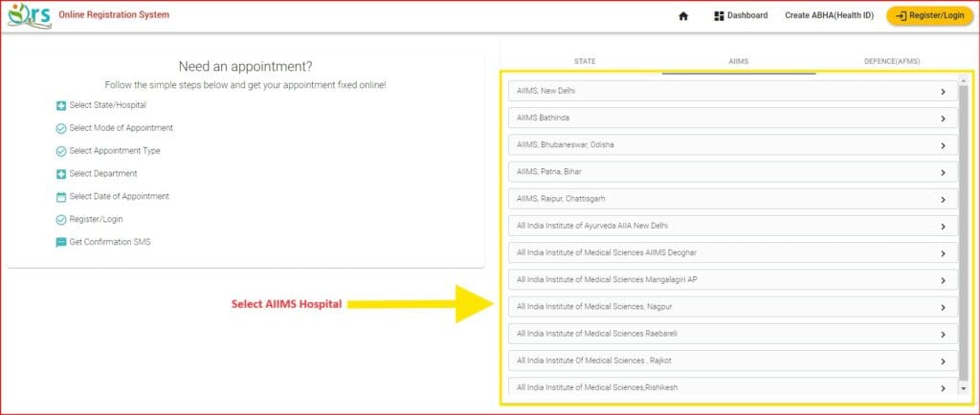Click plus icon beside Select Department
The width and height of the screenshot is (980, 415).
61,174
